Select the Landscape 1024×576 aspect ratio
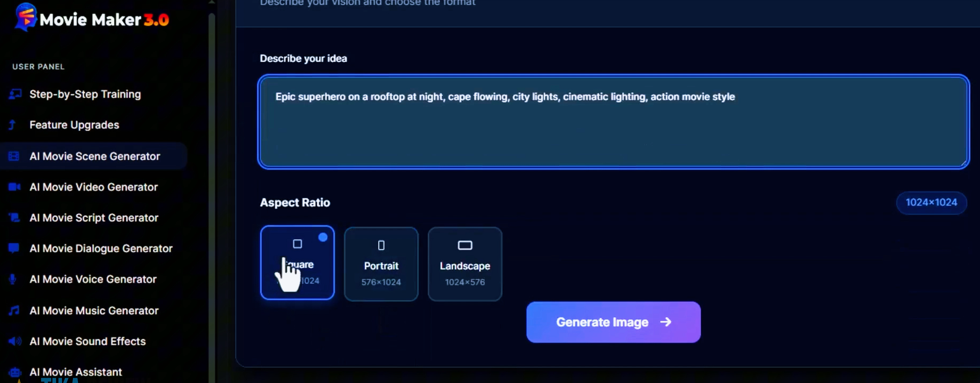Image resolution: width=980 pixels, height=383 pixels. coord(465,264)
